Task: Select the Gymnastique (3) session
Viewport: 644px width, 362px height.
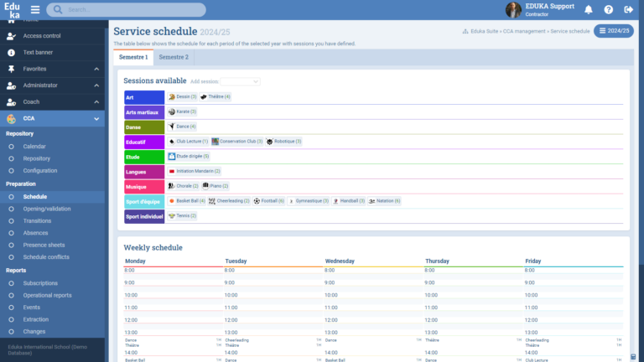Action: pos(308,201)
